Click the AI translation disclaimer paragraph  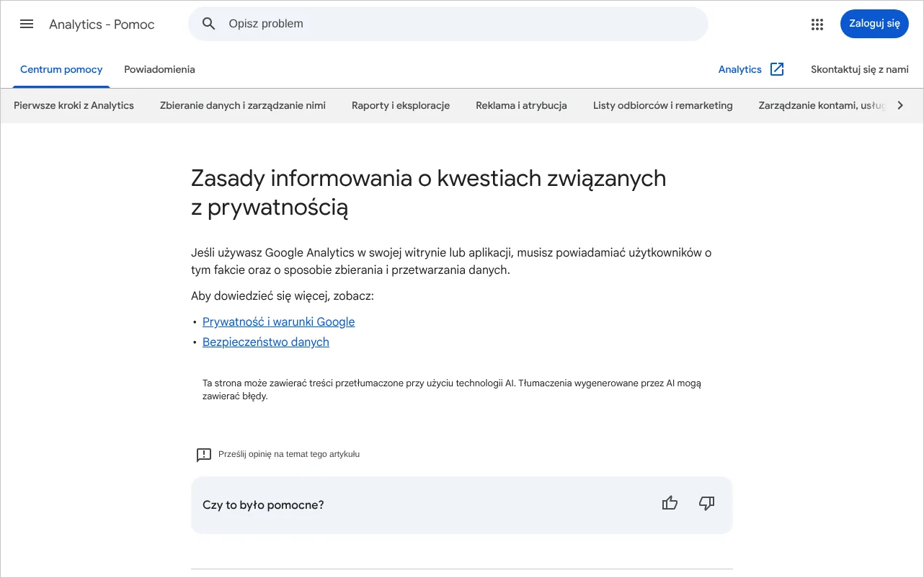click(452, 390)
